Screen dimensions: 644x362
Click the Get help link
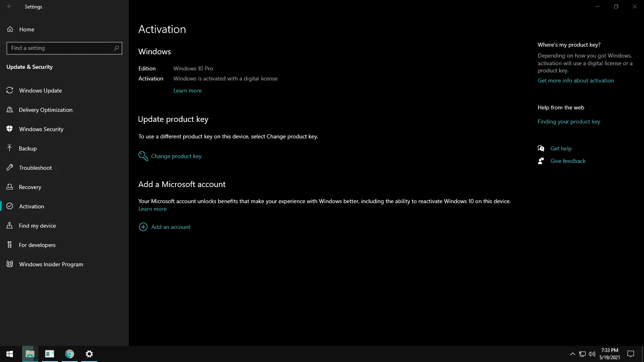[561, 149]
